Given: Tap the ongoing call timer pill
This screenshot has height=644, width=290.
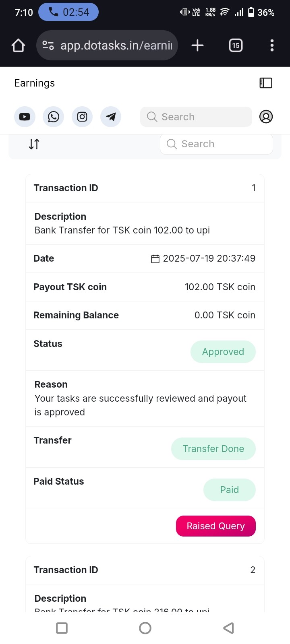Looking at the screenshot, I should (x=68, y=12).
